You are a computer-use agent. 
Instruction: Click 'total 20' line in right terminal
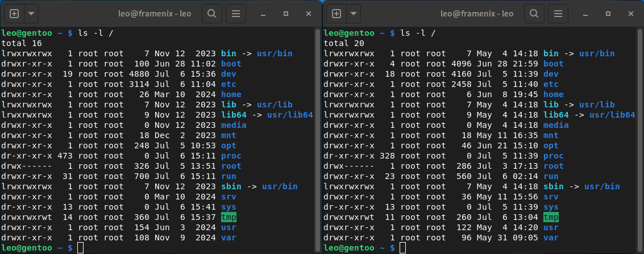[x=344, y=43]
